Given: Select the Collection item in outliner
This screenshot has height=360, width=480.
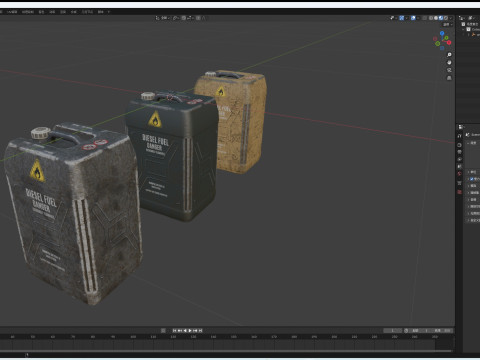Looking at the screenshot, I should [473, 29].
